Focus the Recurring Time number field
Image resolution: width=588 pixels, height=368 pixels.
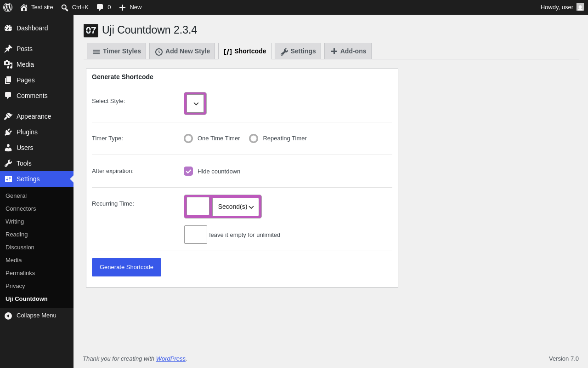[198, 206]
